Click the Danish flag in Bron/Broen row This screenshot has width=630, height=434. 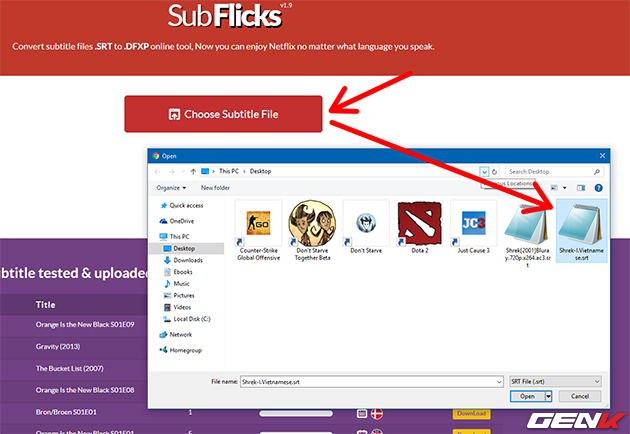[377, 414]
